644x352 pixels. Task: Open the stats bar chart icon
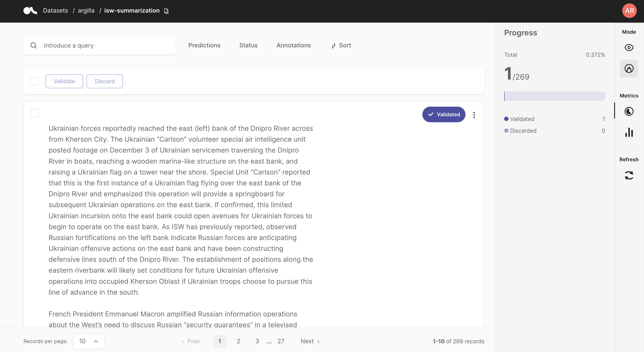[629, 132]
